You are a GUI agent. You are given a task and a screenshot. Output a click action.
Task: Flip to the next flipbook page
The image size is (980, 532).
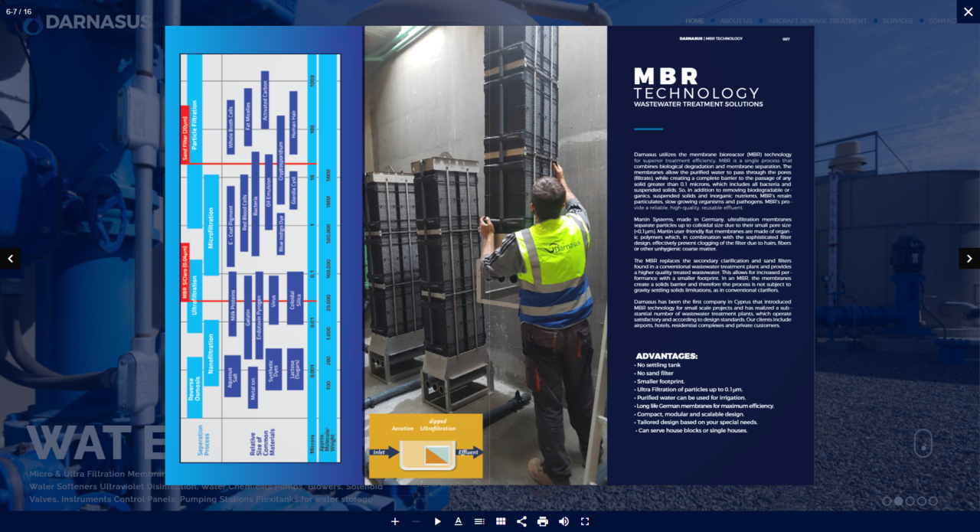[x=969, y=259]
